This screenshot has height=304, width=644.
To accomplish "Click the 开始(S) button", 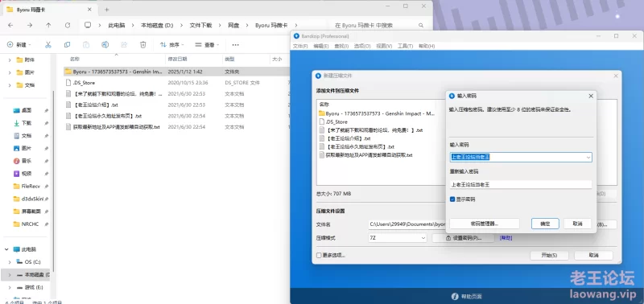I will [x=549, y=255].
